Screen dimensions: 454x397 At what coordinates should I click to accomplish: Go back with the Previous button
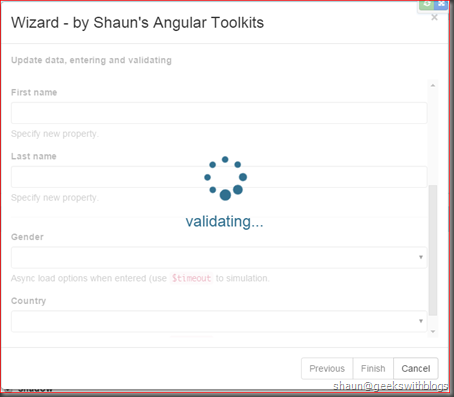(x=327, y=368)
